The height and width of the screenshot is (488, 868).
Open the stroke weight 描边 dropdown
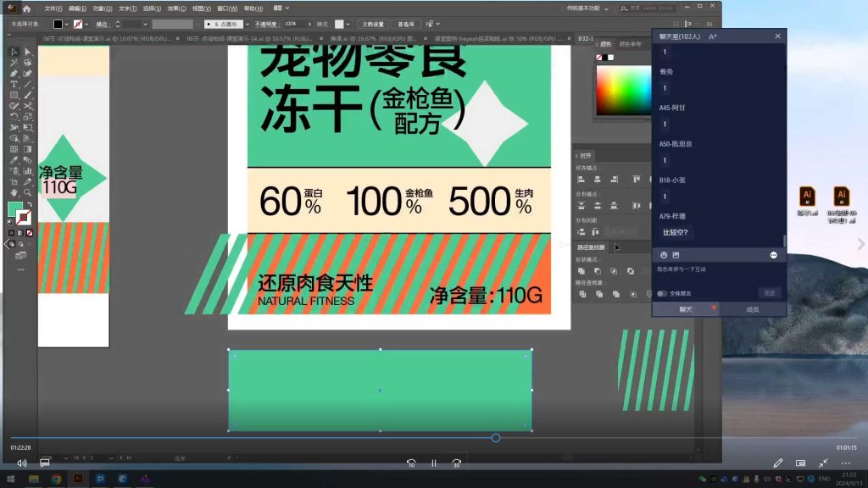(x=145, y=25)
